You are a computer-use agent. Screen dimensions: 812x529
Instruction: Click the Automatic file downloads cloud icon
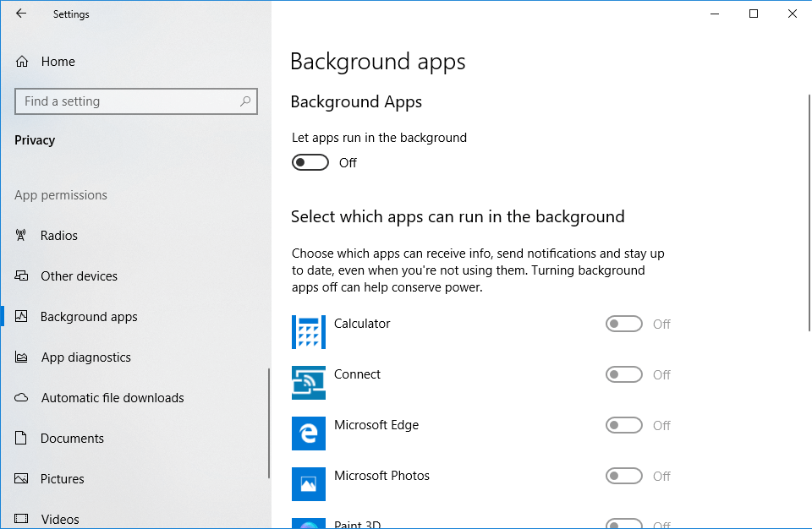click(x=21, y=397)
